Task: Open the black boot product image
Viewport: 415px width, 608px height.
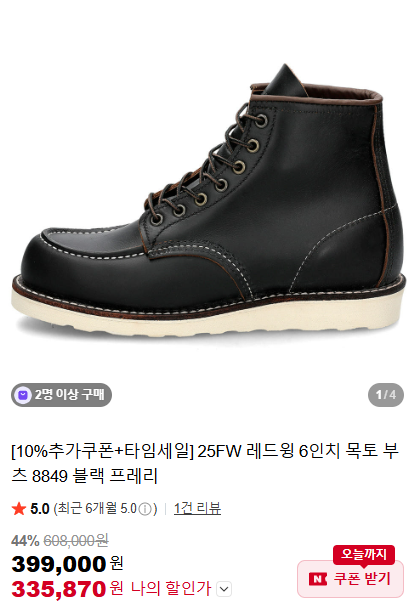Action: coord(208,202)
